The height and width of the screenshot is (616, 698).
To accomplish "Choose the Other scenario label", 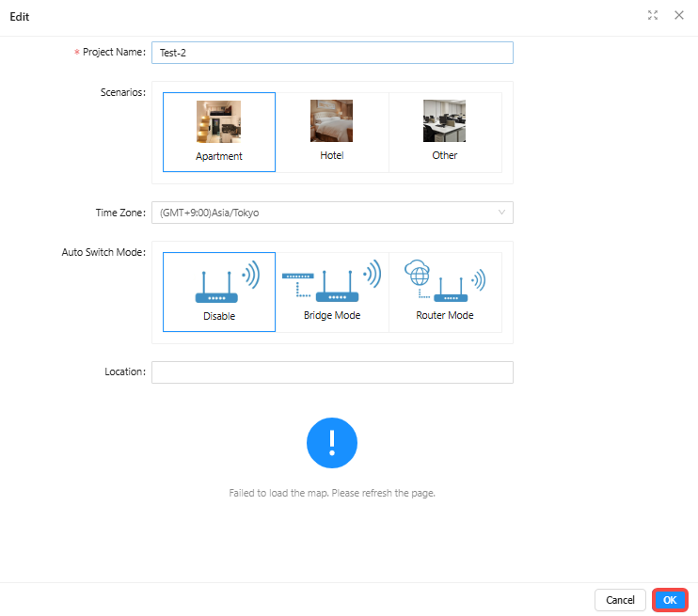I will pyautogui.click(x=445, y=155).
